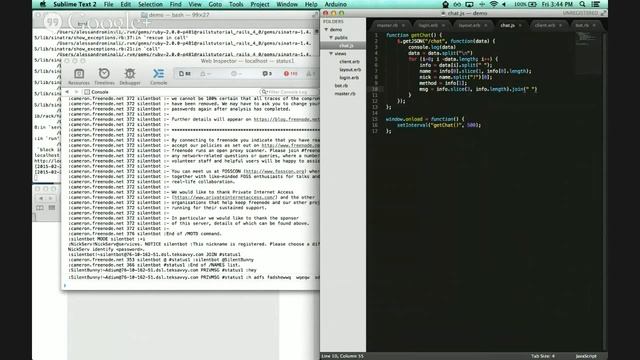640x360 pixels.
Task: Select chat.js in the sidebar
Action: [346, 45]
